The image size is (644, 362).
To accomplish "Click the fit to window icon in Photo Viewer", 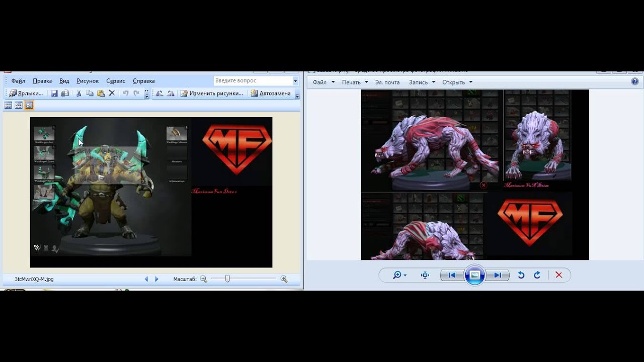I will pos(425,275).
